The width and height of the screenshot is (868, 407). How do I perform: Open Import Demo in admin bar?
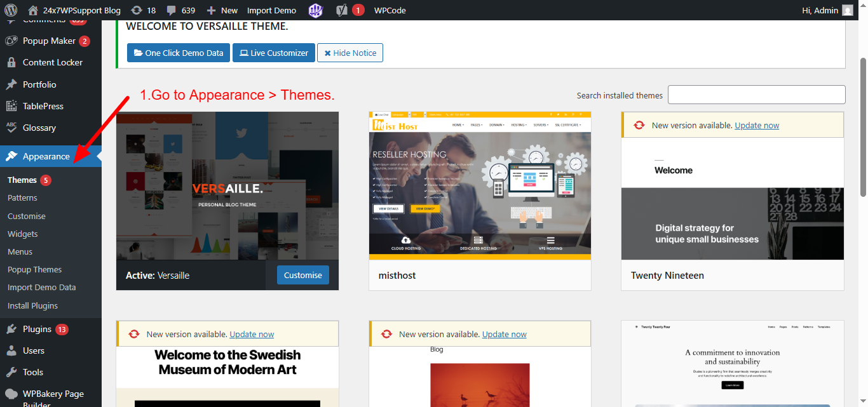(271, 10)
